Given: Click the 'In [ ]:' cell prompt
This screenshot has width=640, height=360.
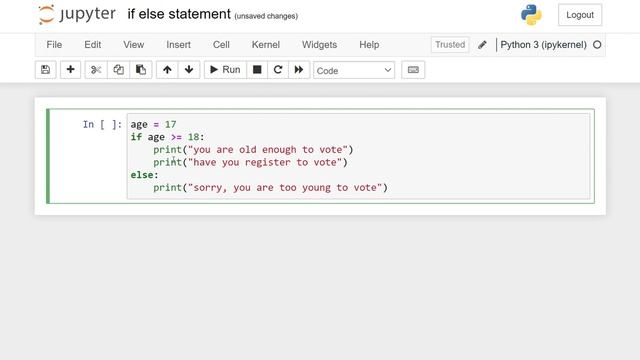Looking at the screenshot, I should click(x=102, y=124).
